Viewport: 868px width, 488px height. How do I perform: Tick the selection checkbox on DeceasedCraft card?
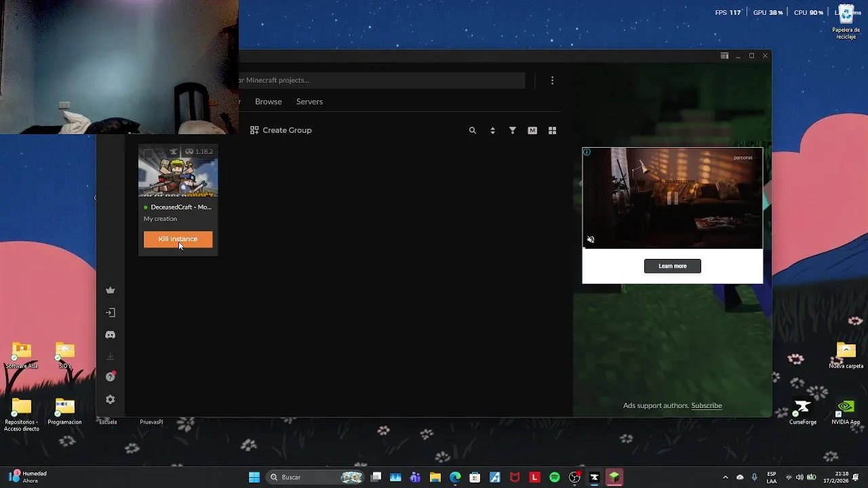[149, 153]
